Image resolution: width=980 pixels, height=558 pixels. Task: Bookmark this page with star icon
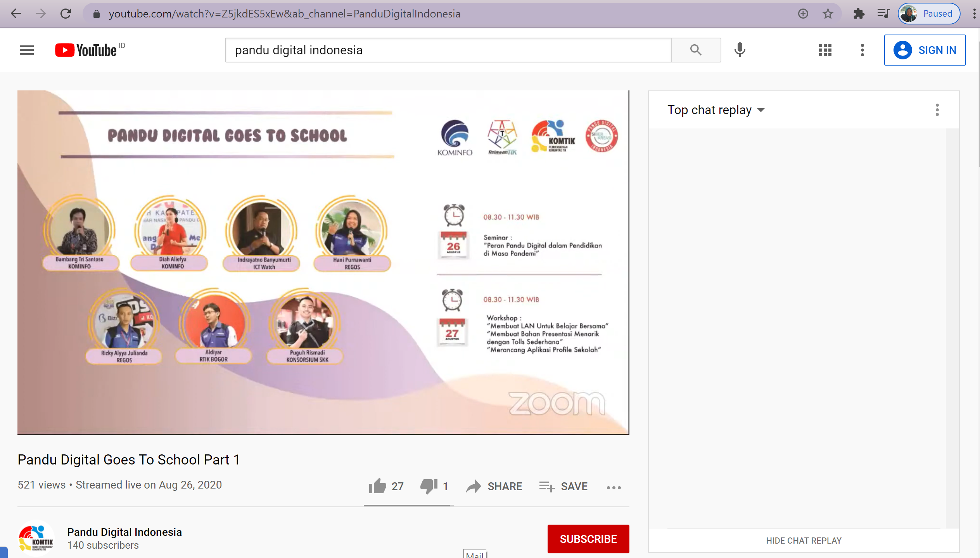point(828,14)
